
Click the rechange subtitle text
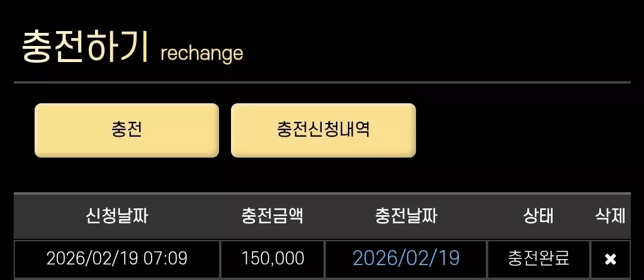(202, 53)
